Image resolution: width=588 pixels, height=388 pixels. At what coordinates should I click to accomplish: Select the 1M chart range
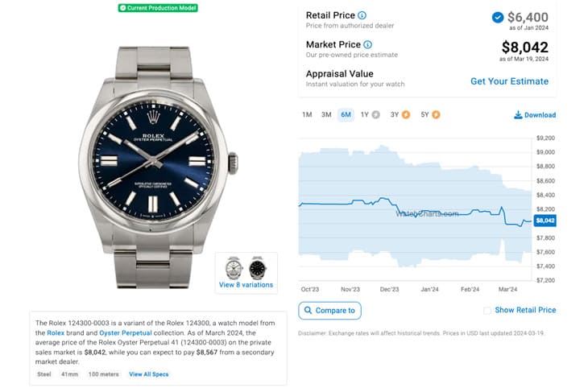pos(307,115)
